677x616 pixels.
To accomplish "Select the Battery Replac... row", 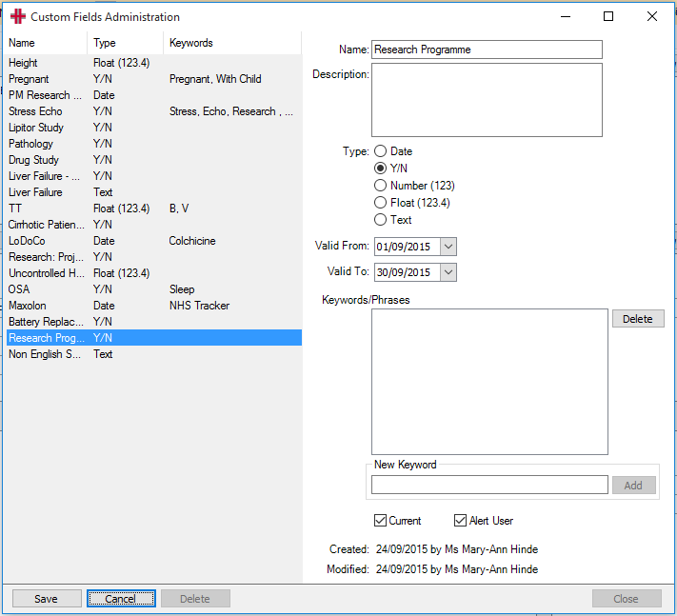I will (x=153, y=322).
